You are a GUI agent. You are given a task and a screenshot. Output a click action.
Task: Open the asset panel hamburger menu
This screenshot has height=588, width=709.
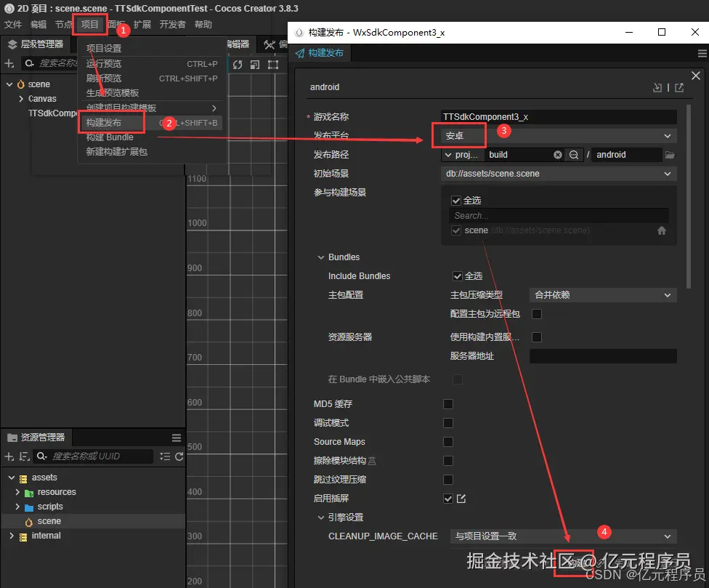[177, 438]
